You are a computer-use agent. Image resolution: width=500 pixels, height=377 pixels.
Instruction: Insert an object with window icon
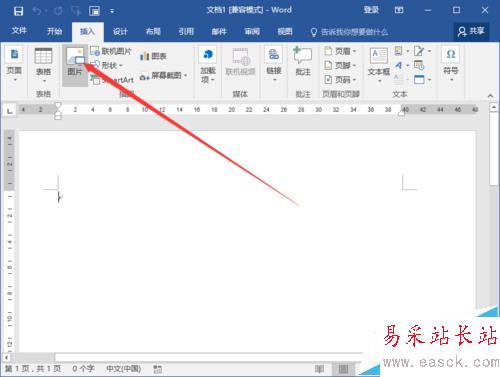coord(422,80)
